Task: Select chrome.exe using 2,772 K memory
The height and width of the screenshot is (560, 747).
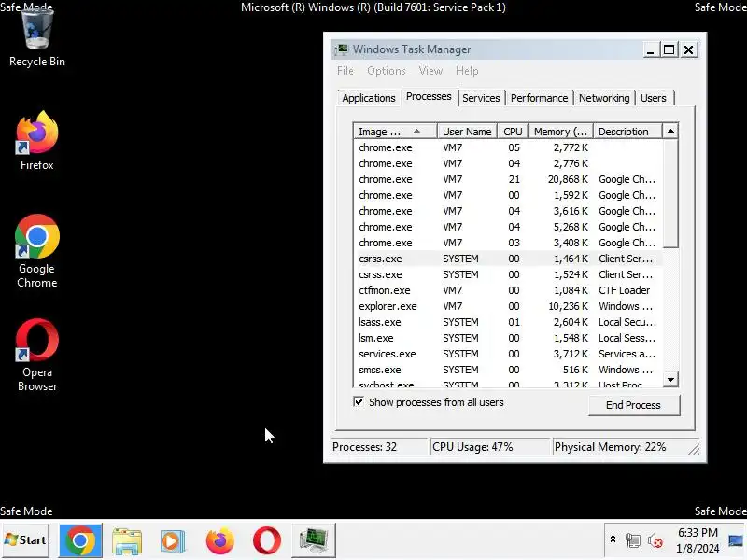Action: (508, 147)
